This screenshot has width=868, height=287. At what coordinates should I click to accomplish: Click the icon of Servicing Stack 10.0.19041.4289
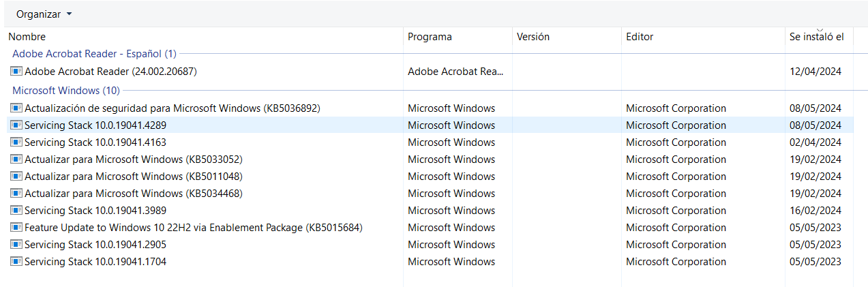16,125
